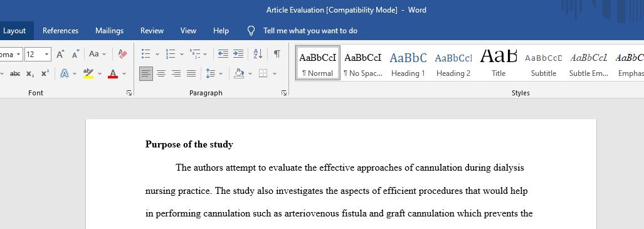Open the References ribbon tab

point(60,31)
